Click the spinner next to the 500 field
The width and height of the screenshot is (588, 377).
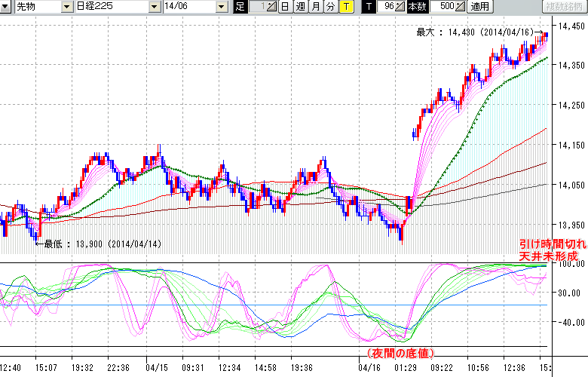[461, 7]
